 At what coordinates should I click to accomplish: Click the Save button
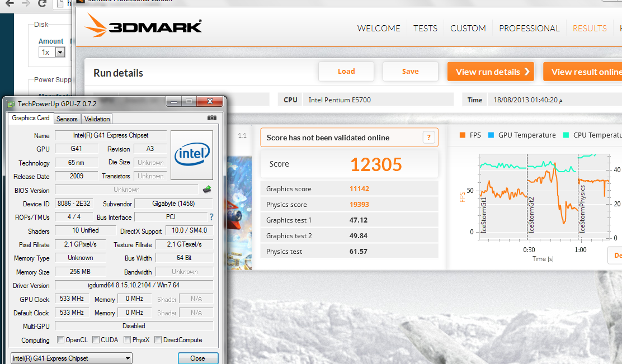coord(410,72)
